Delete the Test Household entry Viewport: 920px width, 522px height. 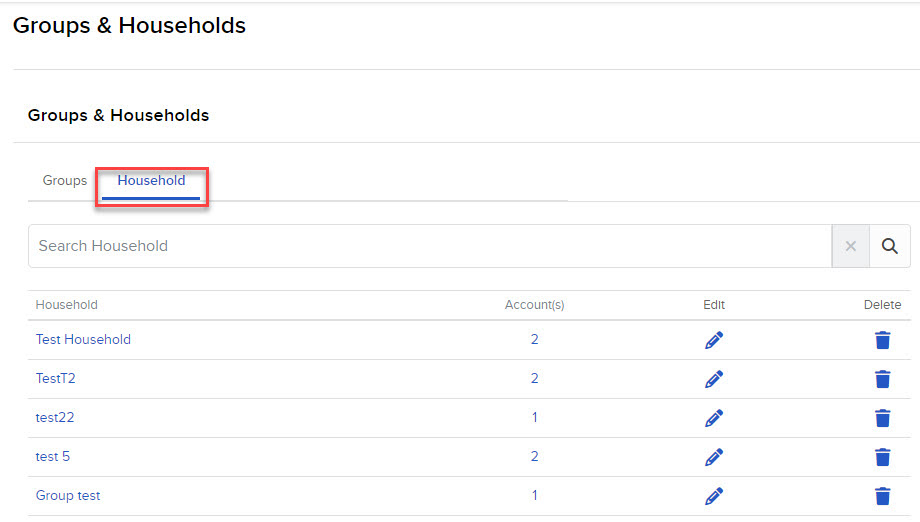point(882,340)
